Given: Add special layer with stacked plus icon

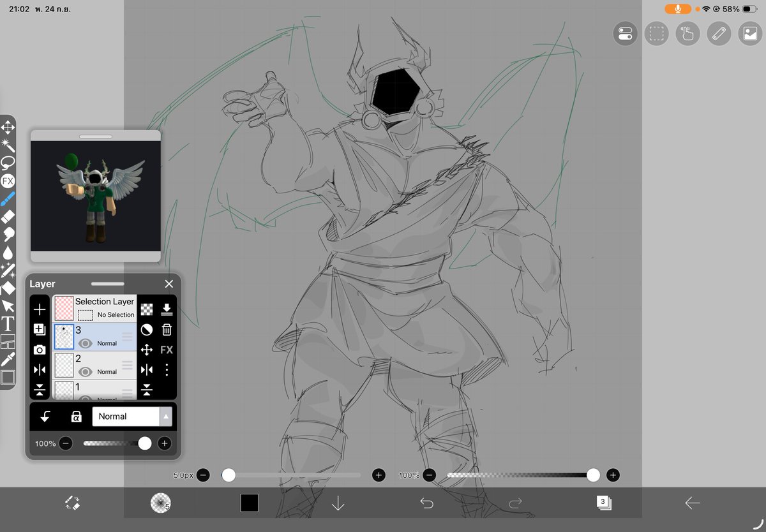Looking at the screenshot, I should 40,330.
